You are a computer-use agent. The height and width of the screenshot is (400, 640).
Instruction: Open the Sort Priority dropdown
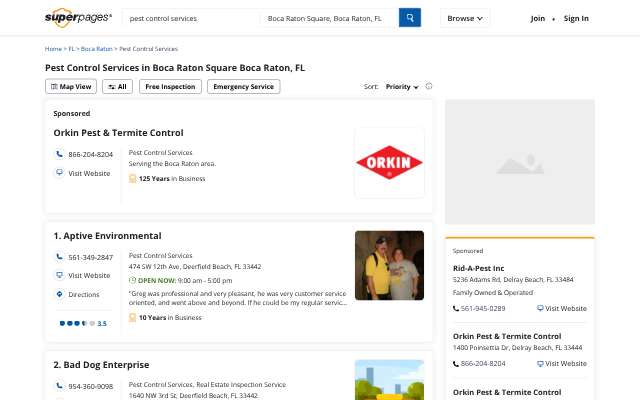(402, 87)
